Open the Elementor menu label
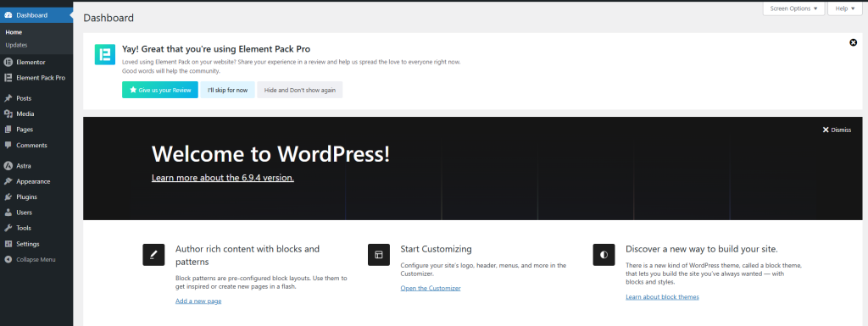 [31, 62]
